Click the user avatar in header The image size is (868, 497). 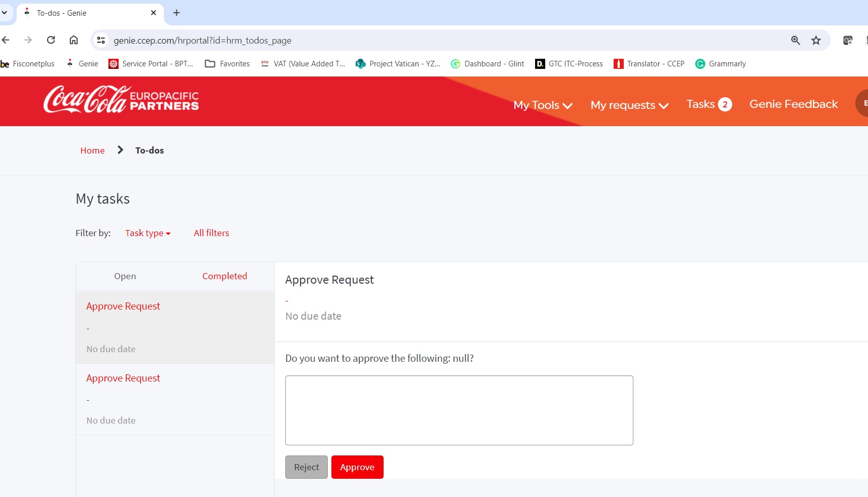coord(862,103)
